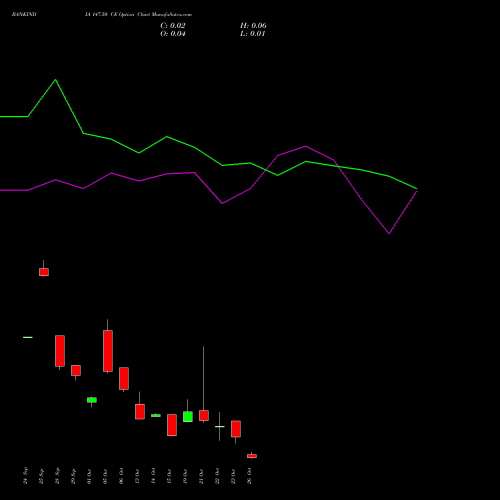Click the red candle above 25 Sep

tap(44, 272)
